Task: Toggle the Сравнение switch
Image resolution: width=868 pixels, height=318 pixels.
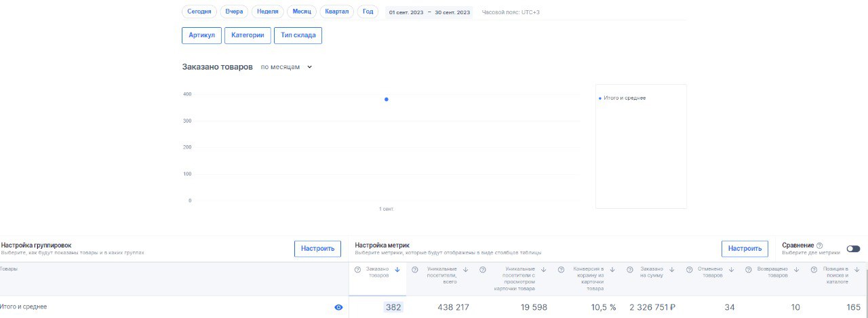Action: pyautogui.click(x=853, y=249)
